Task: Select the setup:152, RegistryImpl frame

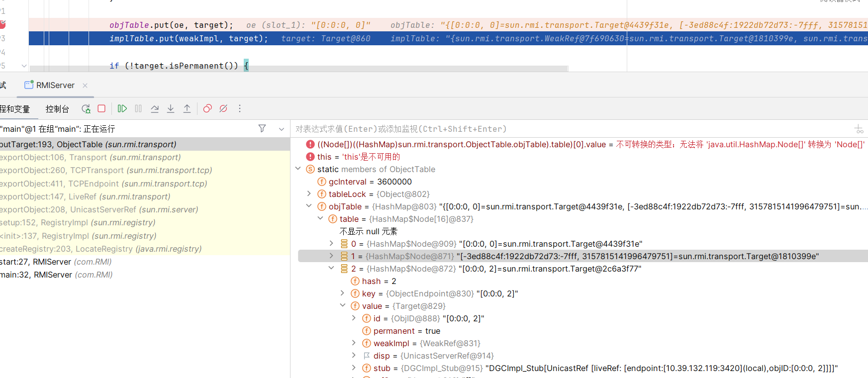Action: tap(145, 222)
